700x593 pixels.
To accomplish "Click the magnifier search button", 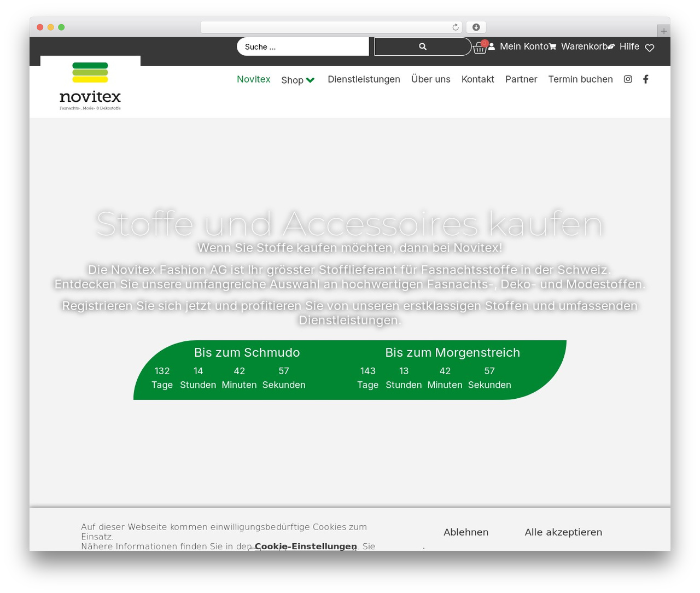I will (x=423, y=46).
